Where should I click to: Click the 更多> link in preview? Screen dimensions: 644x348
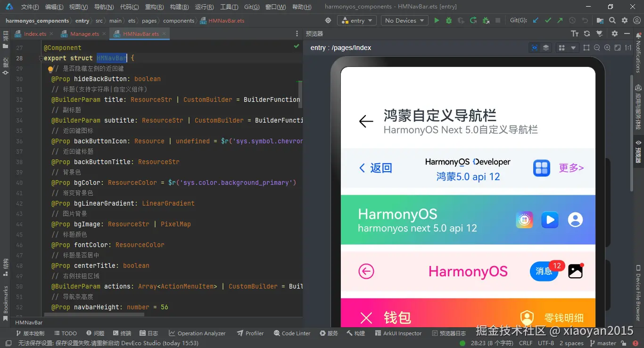point(571,168)
